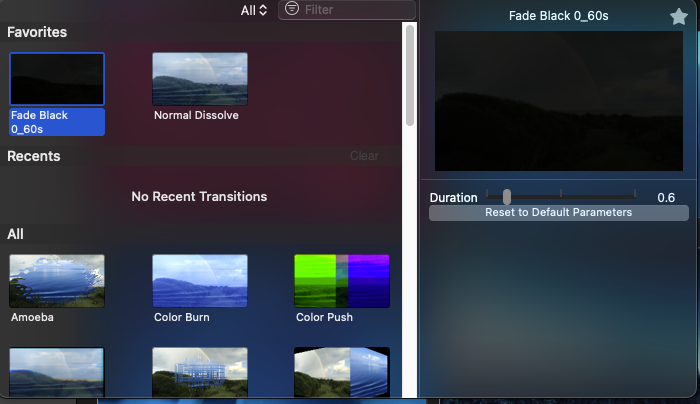Select the Normal Dissolve transition thumbnail
The height and width of the screenshot is (404, 700).
(x=200, y=79)
